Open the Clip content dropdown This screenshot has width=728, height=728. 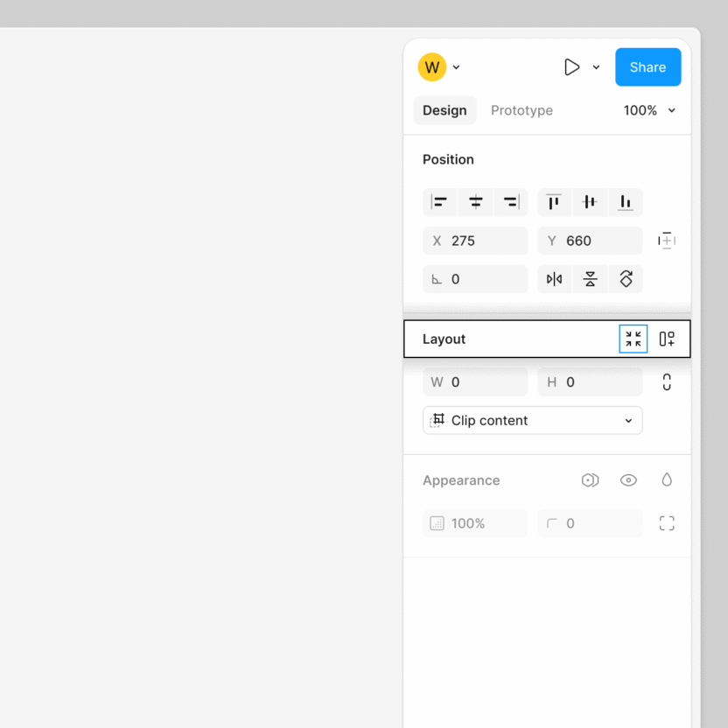(x=532, y=420)
